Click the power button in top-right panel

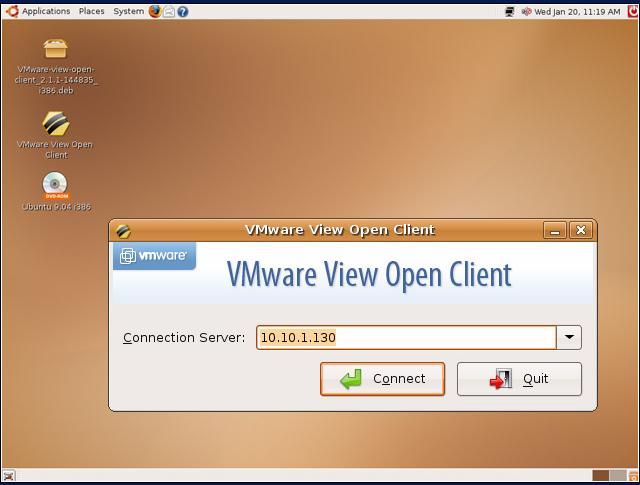pyautogui.click(x=633, y=11)
